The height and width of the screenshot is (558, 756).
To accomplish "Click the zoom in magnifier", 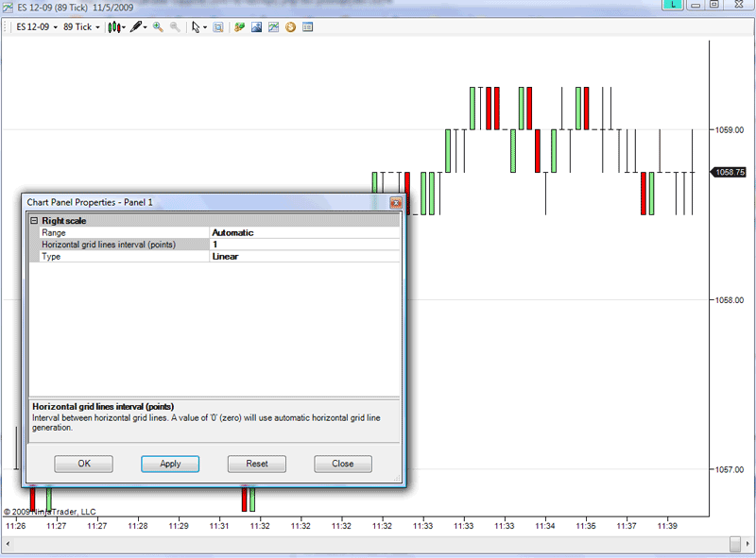I will (158, 27).
